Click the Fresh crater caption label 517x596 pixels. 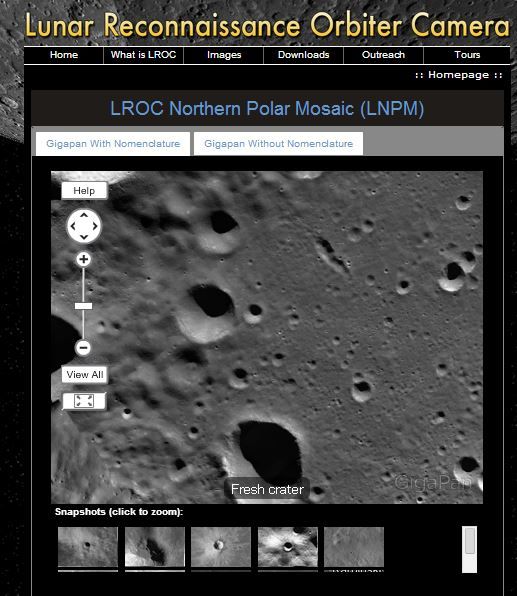[x=267, y=490]
